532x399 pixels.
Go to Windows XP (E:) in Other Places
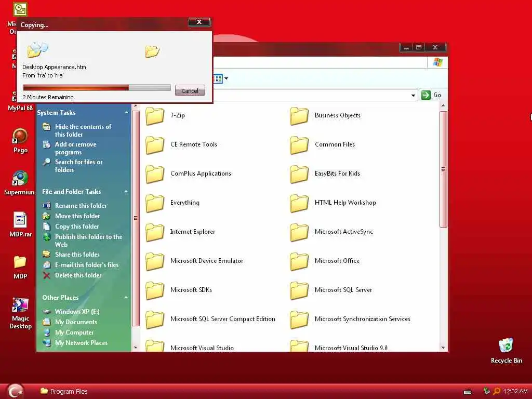tap(77, 312)
